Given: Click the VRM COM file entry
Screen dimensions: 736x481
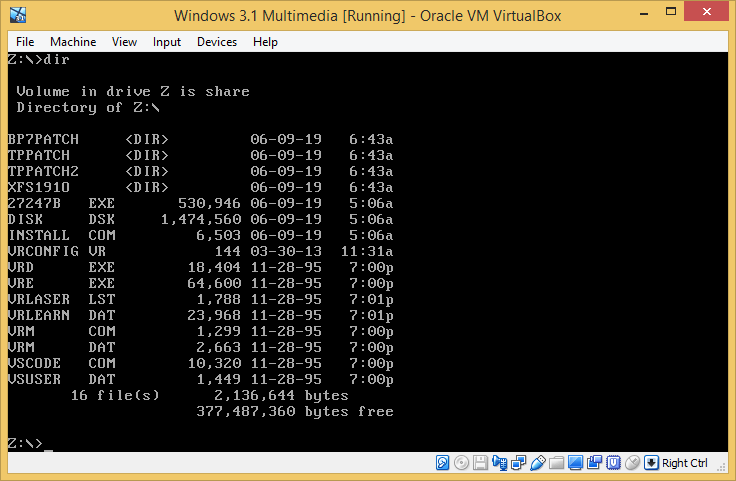Looking at the screenshot, I should tap(200, 331).
